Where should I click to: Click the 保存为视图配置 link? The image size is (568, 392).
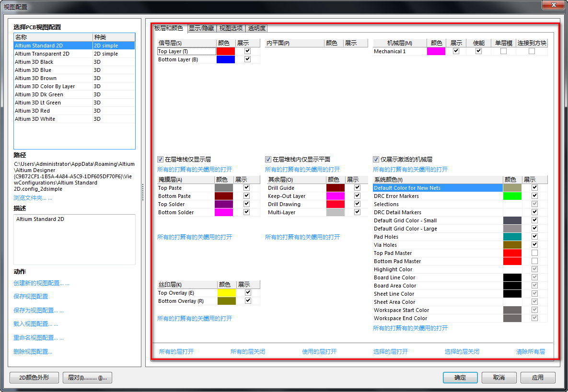click(38, 310)
